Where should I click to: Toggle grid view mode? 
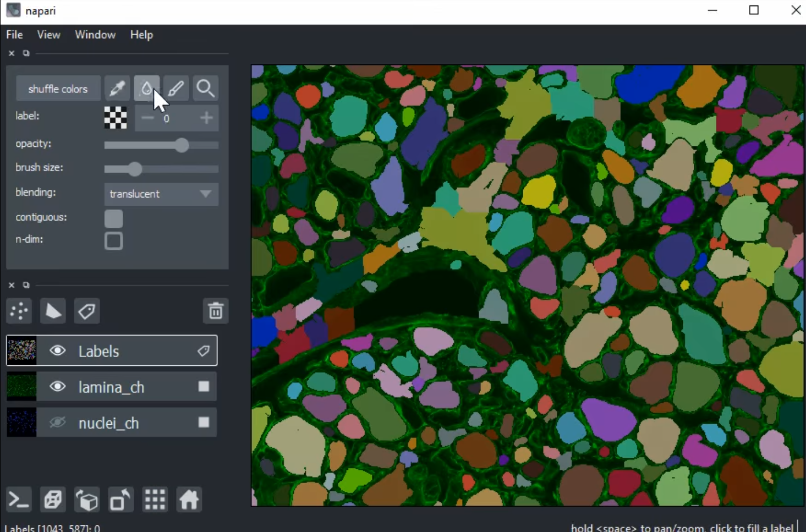[155, 500]
